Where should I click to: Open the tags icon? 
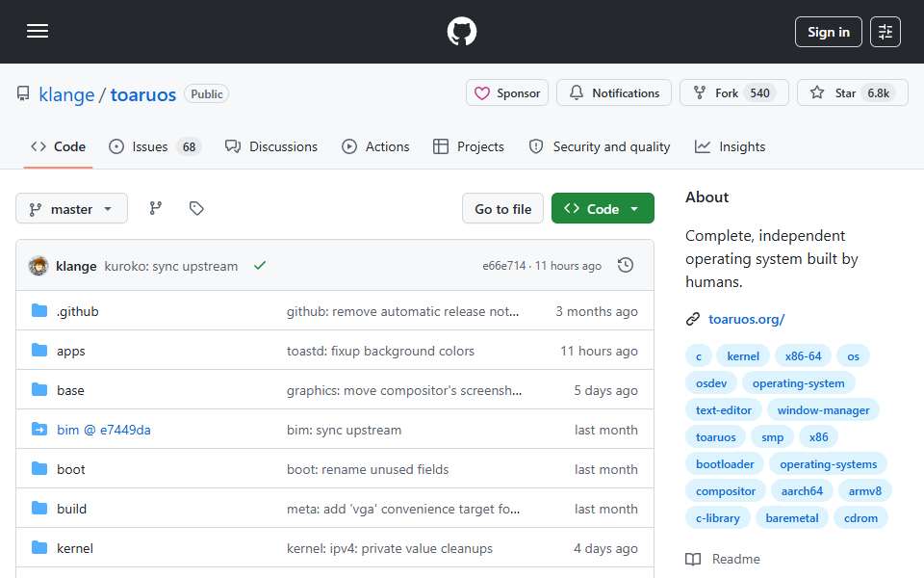click(x=196, y=208)
